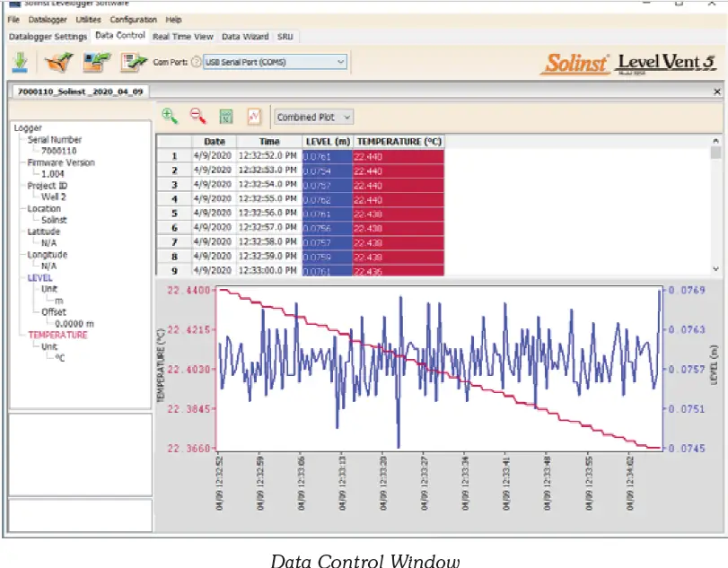Click the export data file icon

(93, 62)
